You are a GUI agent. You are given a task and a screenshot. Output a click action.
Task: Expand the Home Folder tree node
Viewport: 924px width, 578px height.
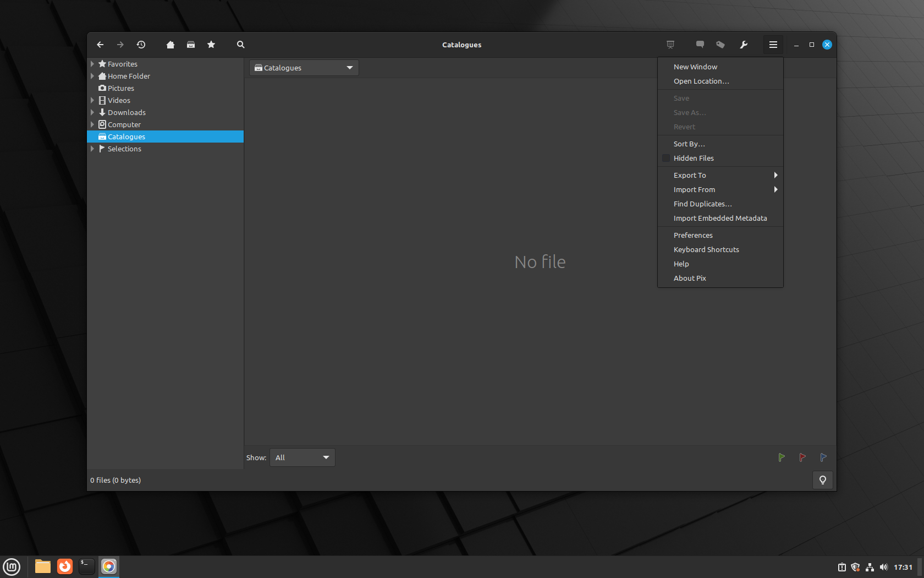pos(92,76)
